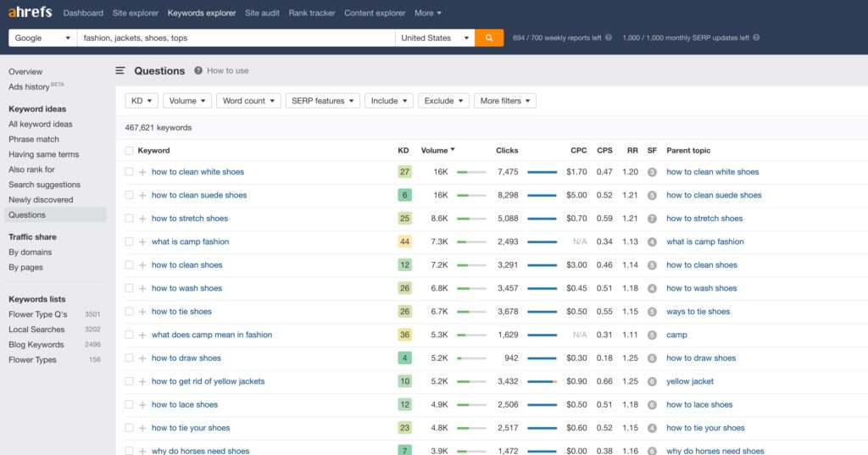Add 'how to tie shoes' with plus icon
Screen dimensions: 868x455
[142, 312]
